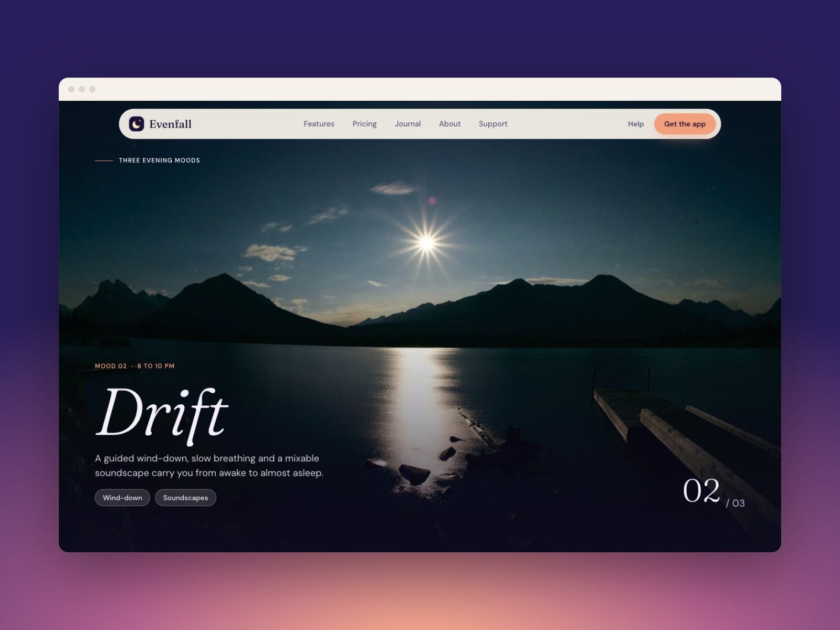Click the THREE EVENING MOODS label
The width and height of the screenshot is (840, 630).
pos(159,161)
